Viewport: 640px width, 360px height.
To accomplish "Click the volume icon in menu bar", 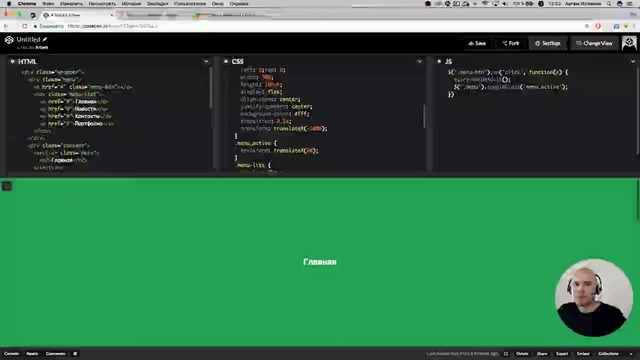I will (505, 4).
